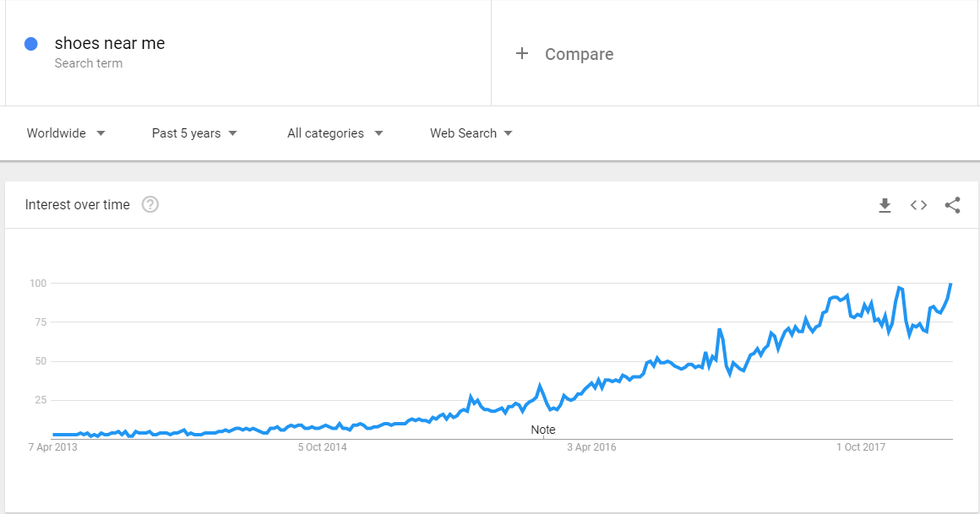
Task: Click the 7 Apr 2013 date label
Action: [x=53, y=447]
